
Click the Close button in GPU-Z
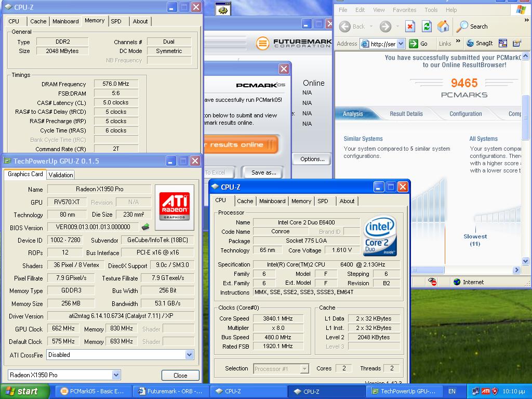tap(180, 375)
